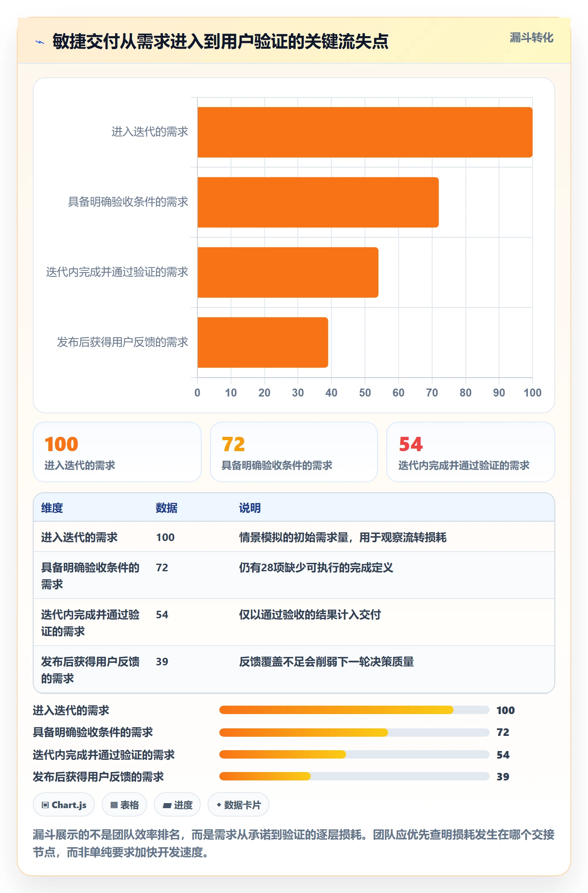
Task: Click the lightning bolt icon beside the title
Action: (40, 42)
